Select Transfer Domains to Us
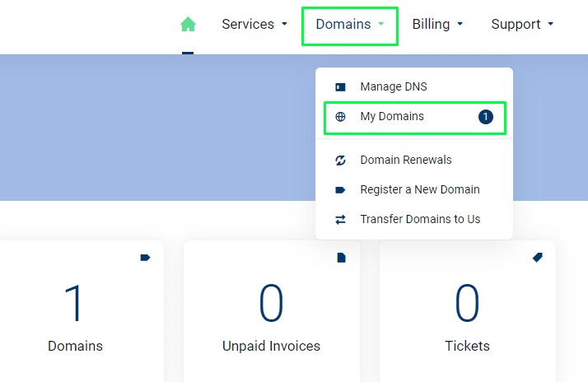The width and height of the screenshot is (588, 382). [414, 219]
